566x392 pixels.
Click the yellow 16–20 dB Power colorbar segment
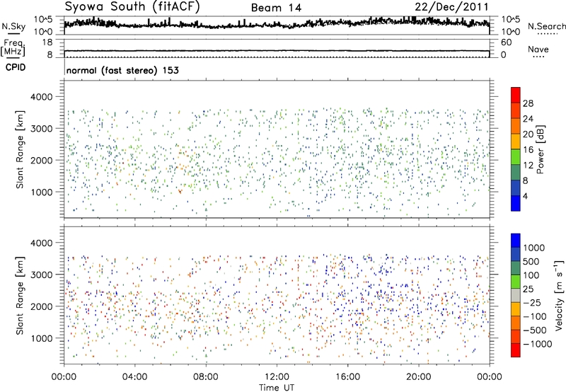pyautogui.click(x=516, y=141)
